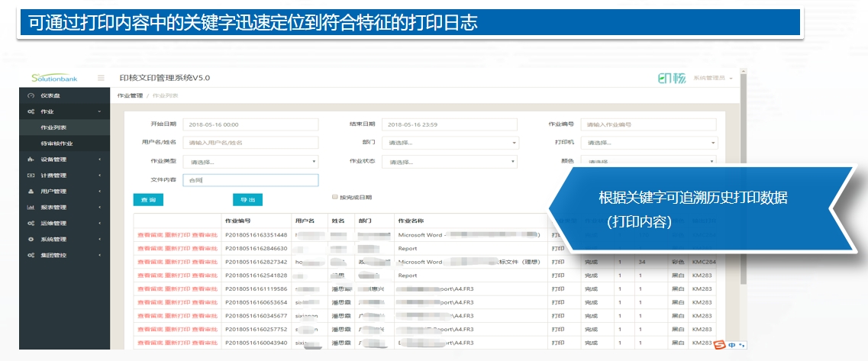Click the 导出 export button
Screen dimensions: 868x361
click(247, 200)
